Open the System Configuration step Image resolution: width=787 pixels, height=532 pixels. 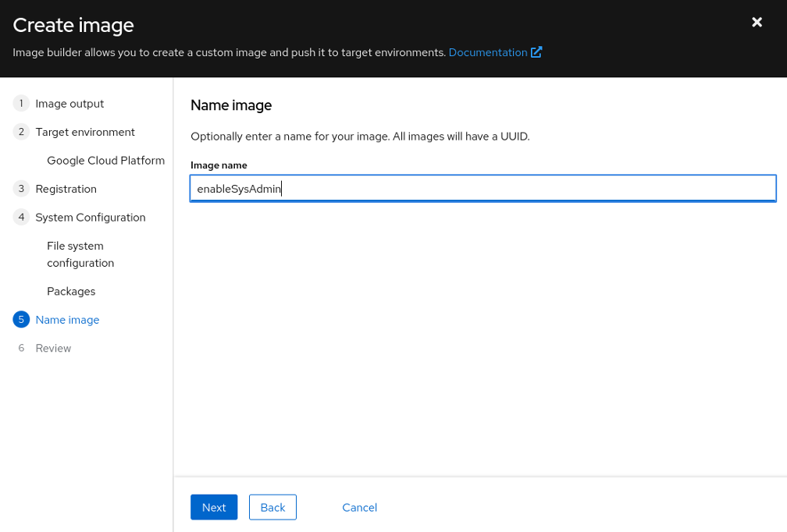click(91, 217)
